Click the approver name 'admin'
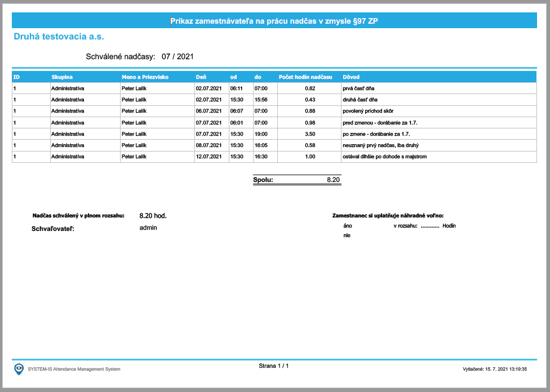Image resolution: width=550 pixels, height=392 pixels. pyautogui.click(x=148, y=228)
